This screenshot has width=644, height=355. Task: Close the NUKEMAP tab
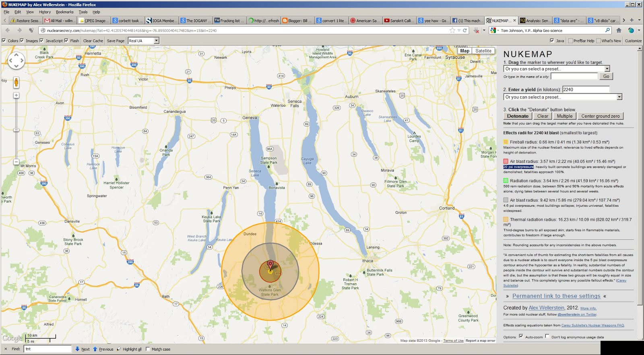[514, 21]
